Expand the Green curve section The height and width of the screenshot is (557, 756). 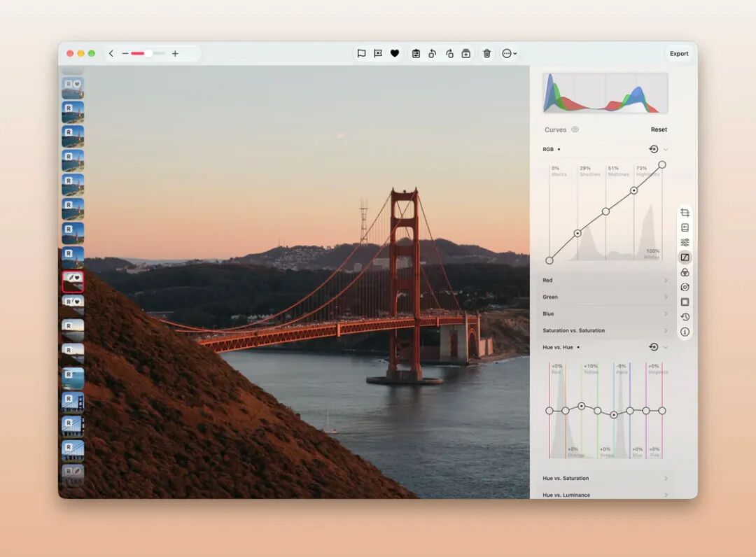(x=605, y=297)
